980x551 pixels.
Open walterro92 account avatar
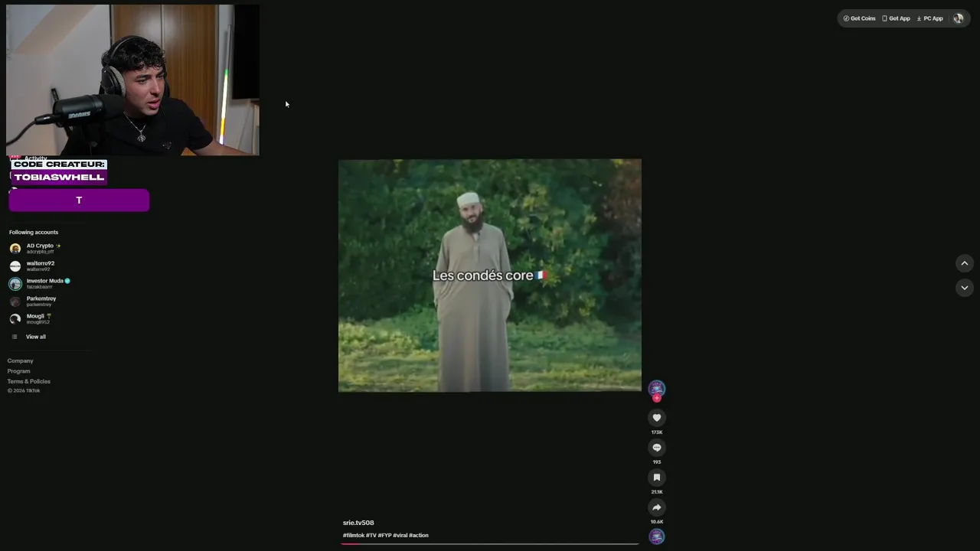[x=15, y=266]
